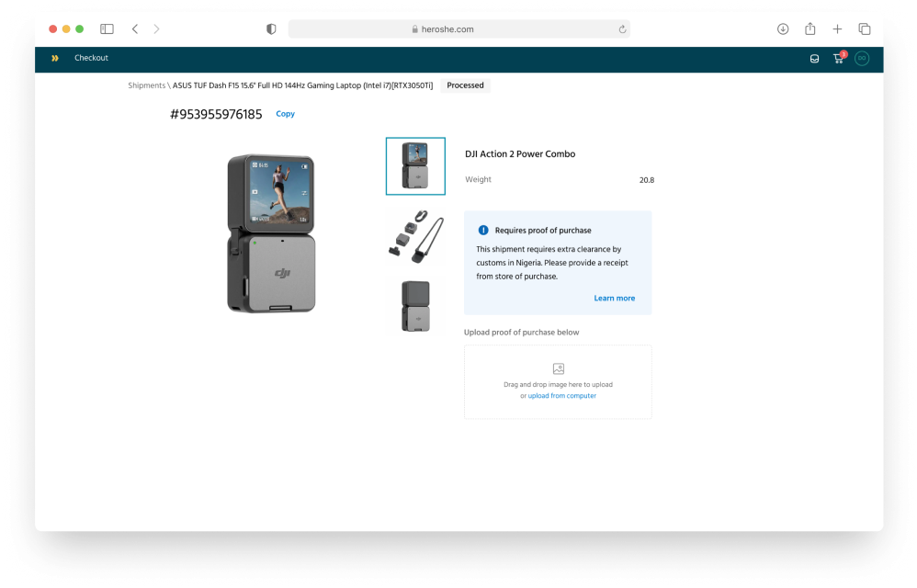Open the Checkout header item
Viewport: 917px width, 588px height.
[x=91, y=58]
